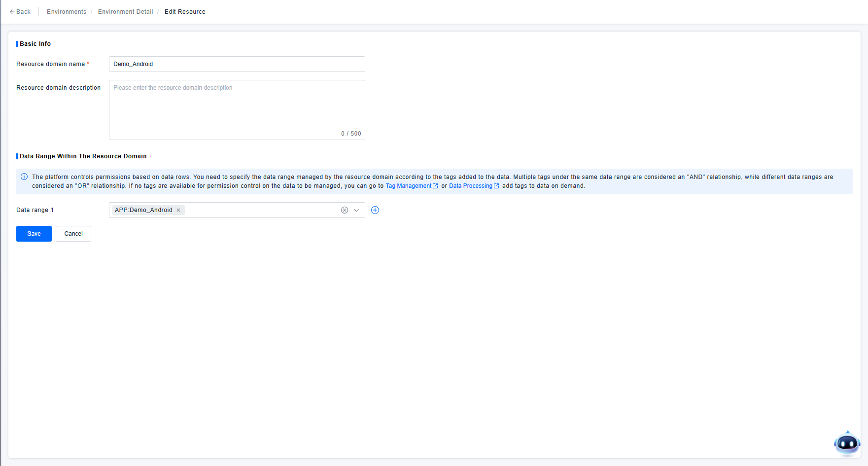The image size is (868, 466).
Task: Open the Data Processing link
Action: (470, 186)
